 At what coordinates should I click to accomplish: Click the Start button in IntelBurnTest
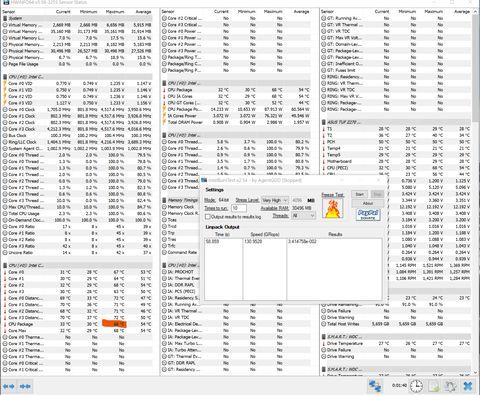click(359, 194)
